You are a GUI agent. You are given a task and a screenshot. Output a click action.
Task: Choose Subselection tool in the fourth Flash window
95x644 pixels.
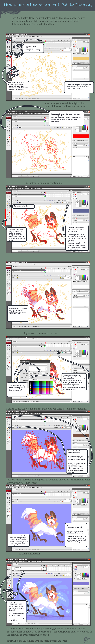9,270
